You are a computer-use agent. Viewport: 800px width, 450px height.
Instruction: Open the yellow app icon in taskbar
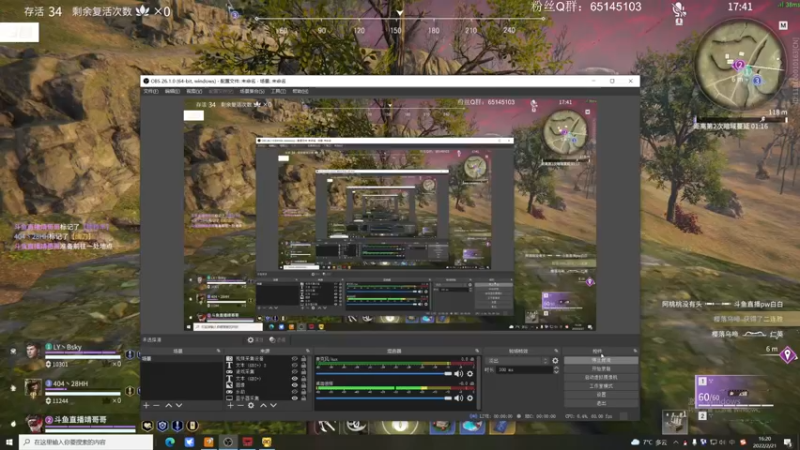tap(267, 442)
